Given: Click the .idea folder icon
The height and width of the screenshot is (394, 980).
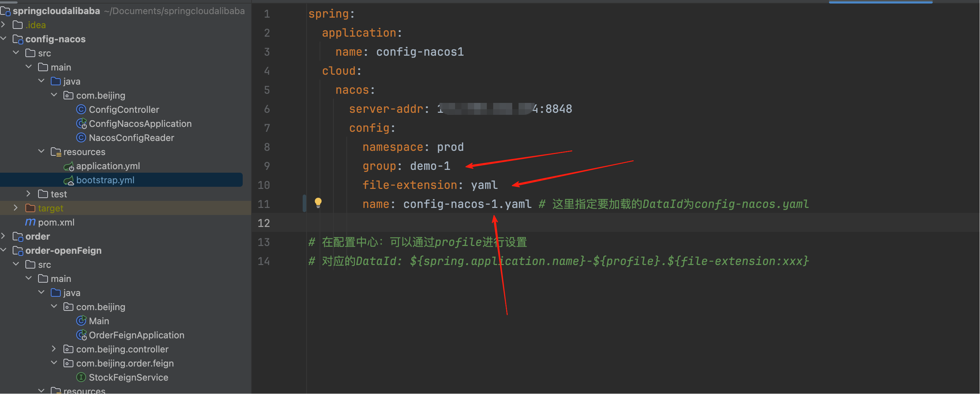Looking at the screenshot, I should tap(18, 25).
